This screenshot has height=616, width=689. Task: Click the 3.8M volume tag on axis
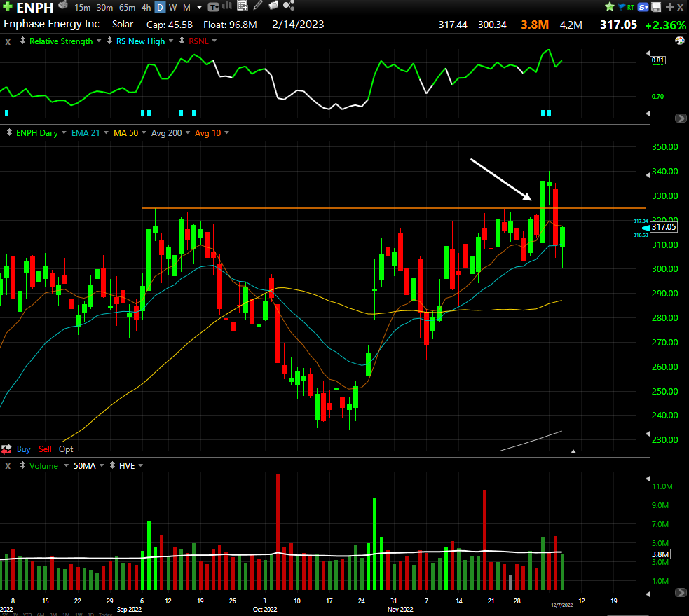pyautogui.click(x=660, y=554)
